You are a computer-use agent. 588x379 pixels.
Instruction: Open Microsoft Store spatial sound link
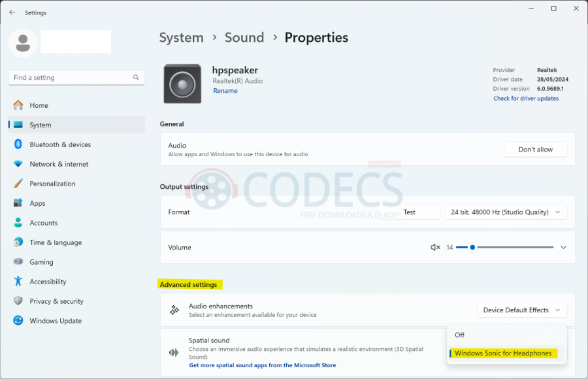[263, 365]
